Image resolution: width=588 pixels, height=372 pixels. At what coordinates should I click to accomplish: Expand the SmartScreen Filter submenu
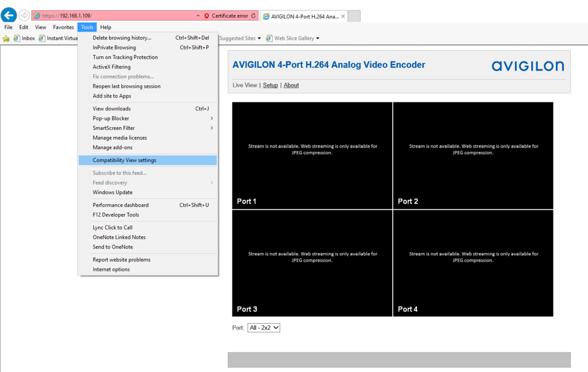(x=148, y=128)
